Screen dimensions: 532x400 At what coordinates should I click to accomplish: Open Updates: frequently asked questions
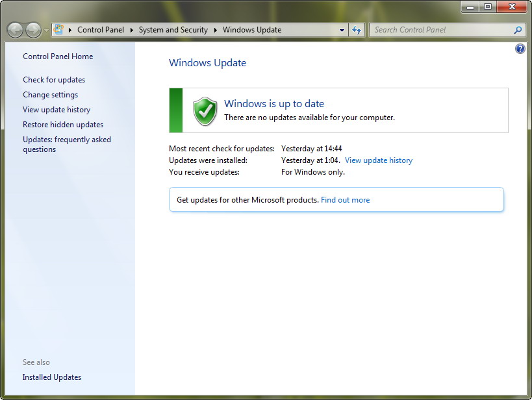click(x=67, y=144)
